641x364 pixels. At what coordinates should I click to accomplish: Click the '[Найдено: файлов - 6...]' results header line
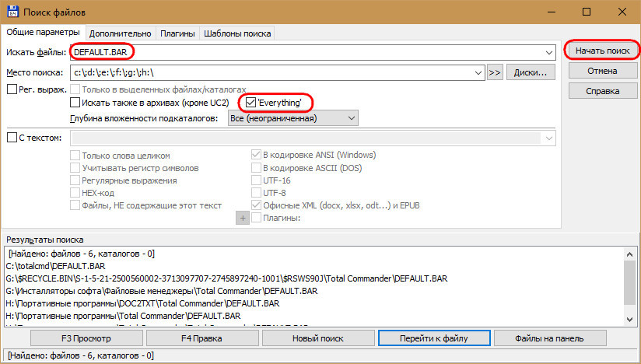82,254
